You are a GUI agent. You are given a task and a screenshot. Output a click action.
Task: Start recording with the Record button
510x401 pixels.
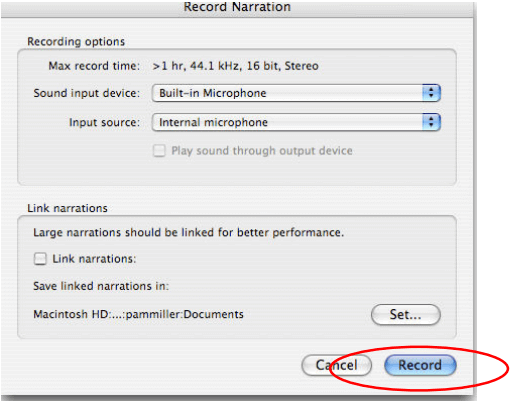(420, 365)
